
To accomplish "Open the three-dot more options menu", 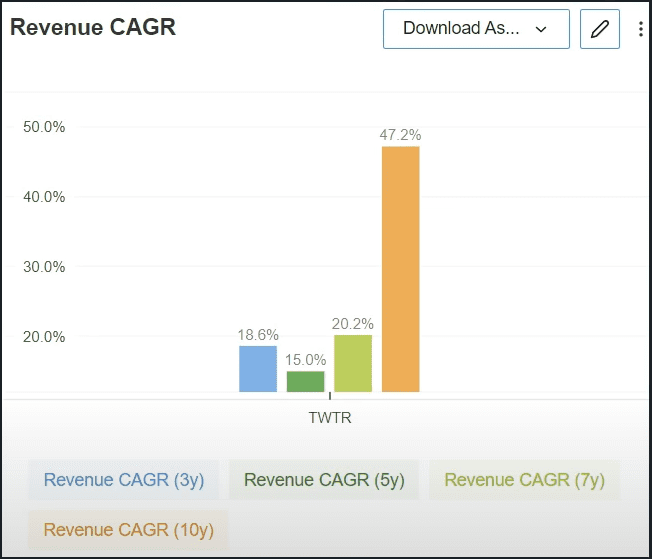I will coord(641,29).
